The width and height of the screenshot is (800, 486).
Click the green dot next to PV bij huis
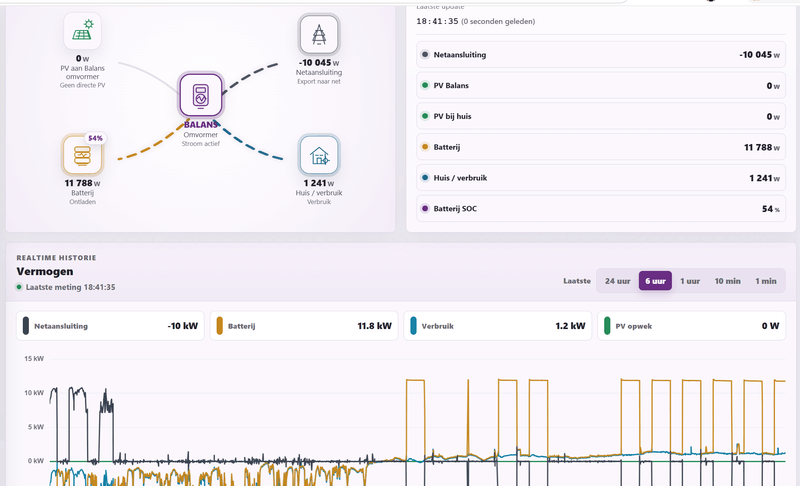[425, 116]
